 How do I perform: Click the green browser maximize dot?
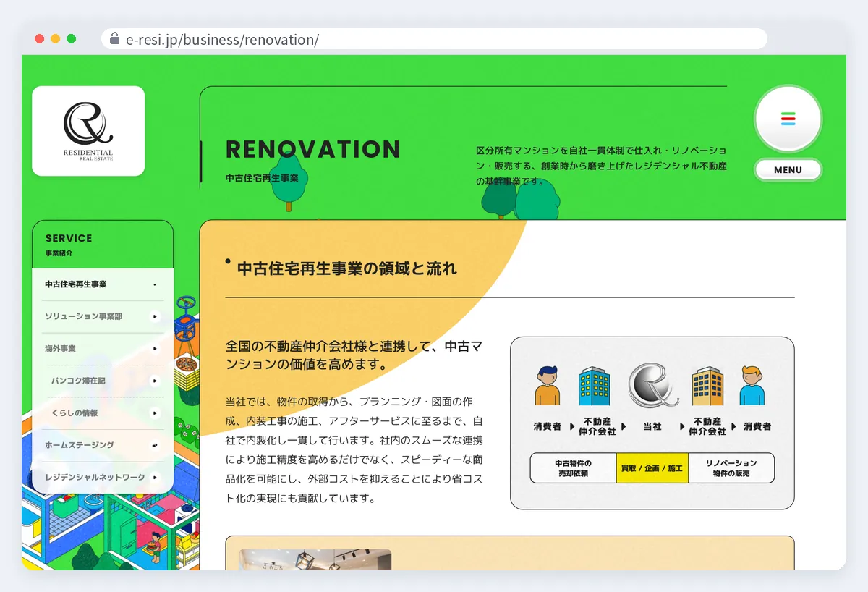[71, 39]
